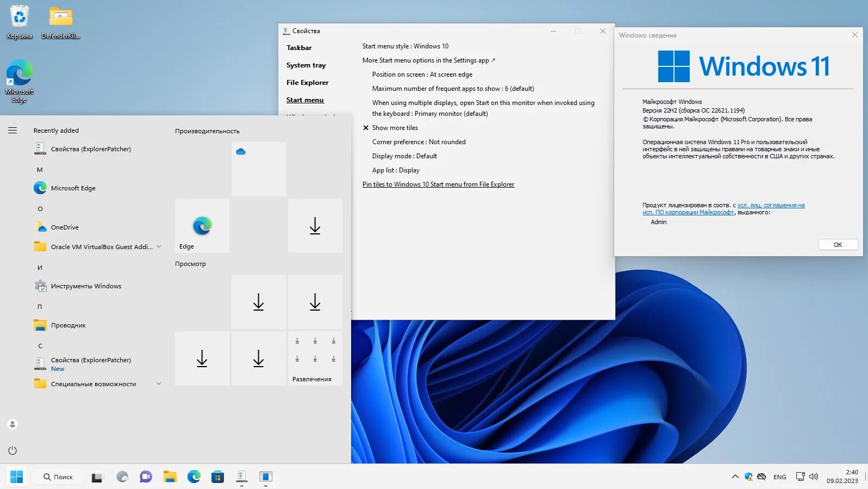The width and height of the screenshot is (868, 489).
Task: Open Task View from the taskbar
Action: (97, 477)
